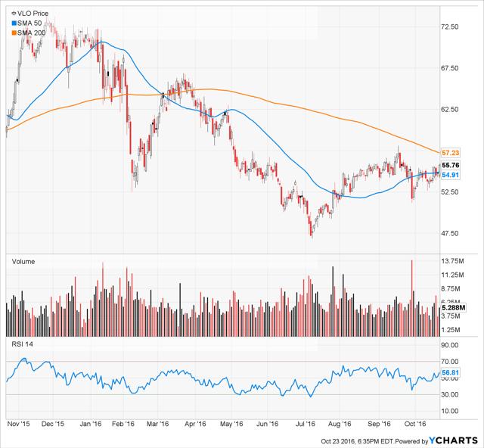
Task: Click the Feb '16 date label
Action: pyautogui.click(x=123, y=424)
